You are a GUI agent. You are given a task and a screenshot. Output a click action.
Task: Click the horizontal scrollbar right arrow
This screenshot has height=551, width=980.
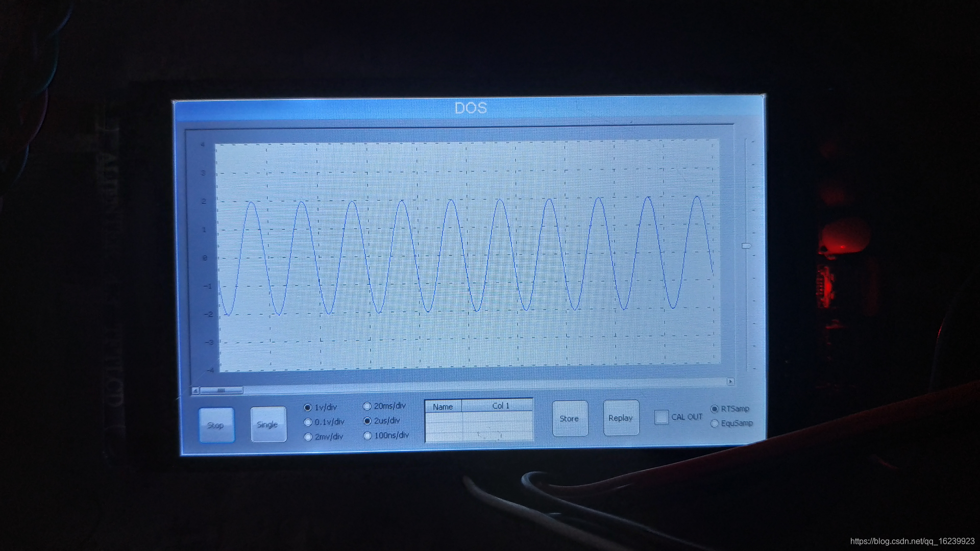click(730, 382)
